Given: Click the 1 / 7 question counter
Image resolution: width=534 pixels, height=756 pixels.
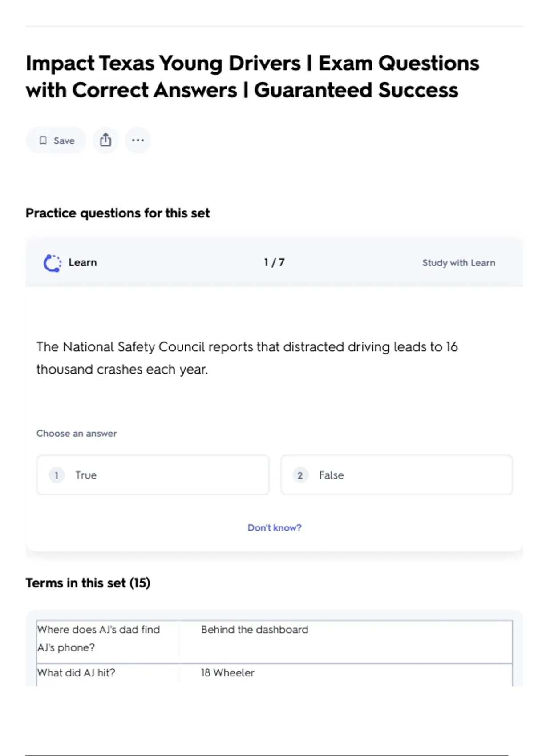Looking at the screenshot, I should click(274, 262).
